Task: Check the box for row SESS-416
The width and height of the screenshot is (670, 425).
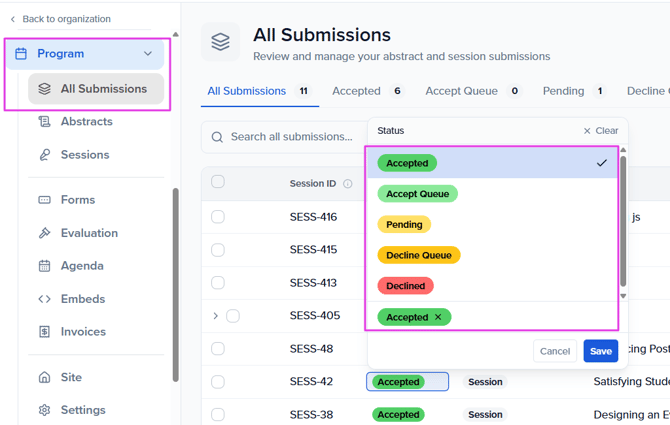Action: 218,217
